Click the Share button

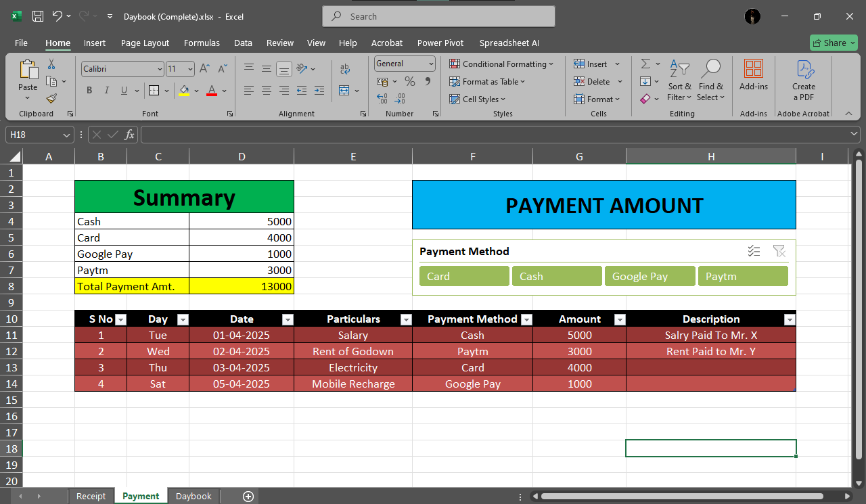[x=833, y=43]
